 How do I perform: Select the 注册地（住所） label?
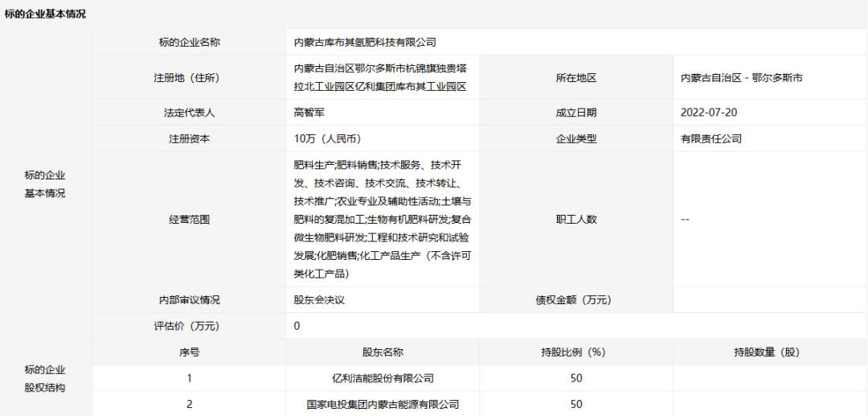[x=190, y=78]
